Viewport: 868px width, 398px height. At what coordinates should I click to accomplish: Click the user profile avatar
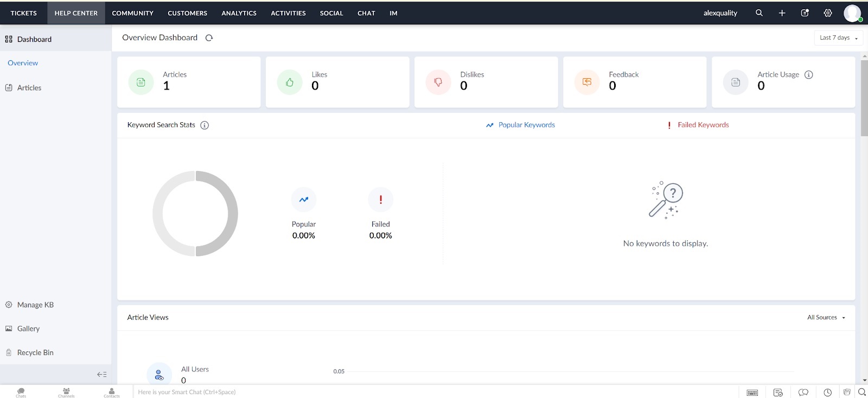(x=852, y=13)
